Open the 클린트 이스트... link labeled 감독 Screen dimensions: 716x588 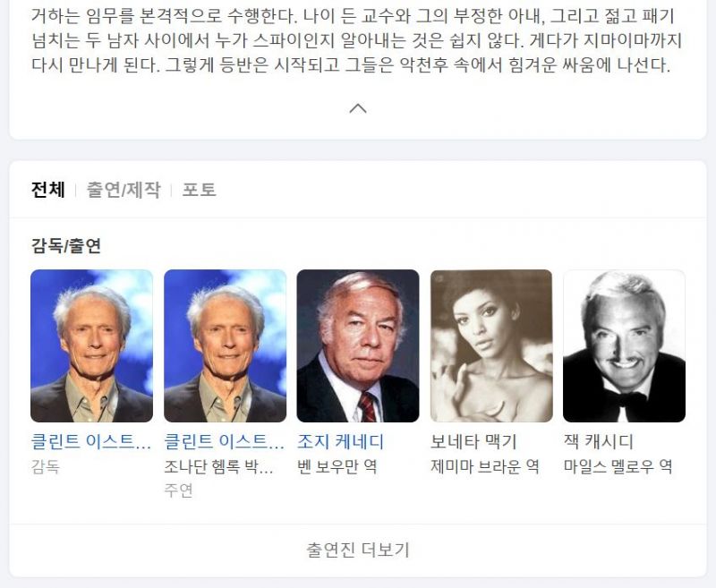(x=91, y=441)
